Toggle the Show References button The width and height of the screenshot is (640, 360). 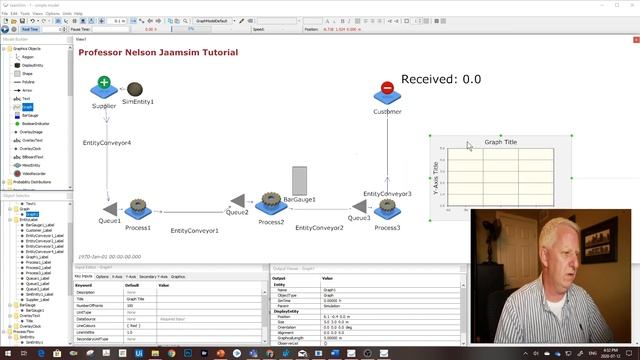click(133, 21)
